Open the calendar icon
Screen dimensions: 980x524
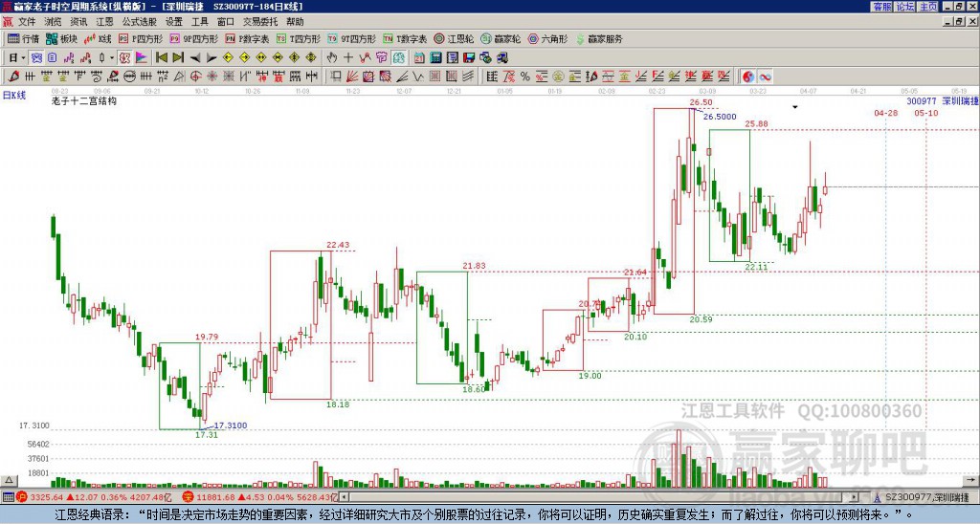tap(419, 57)
